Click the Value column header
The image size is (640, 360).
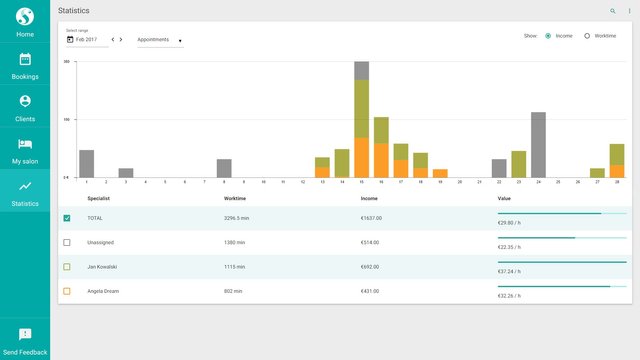504,198
